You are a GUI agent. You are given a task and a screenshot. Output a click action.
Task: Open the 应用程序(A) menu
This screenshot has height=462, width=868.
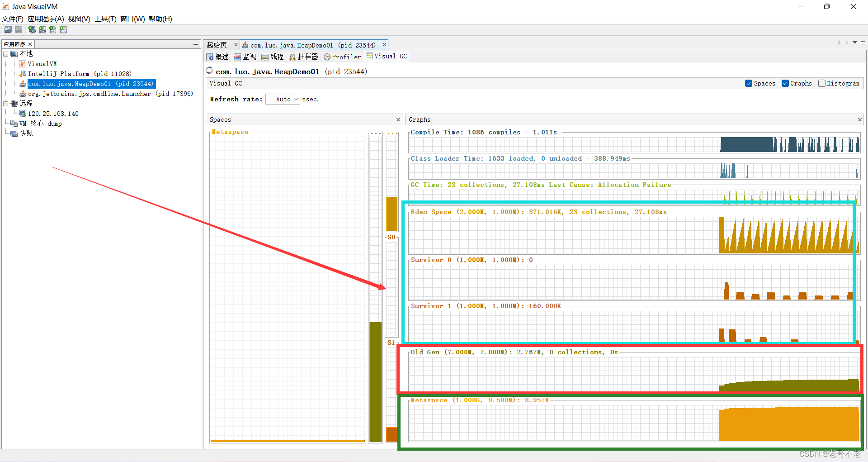[x=46, y=19]
